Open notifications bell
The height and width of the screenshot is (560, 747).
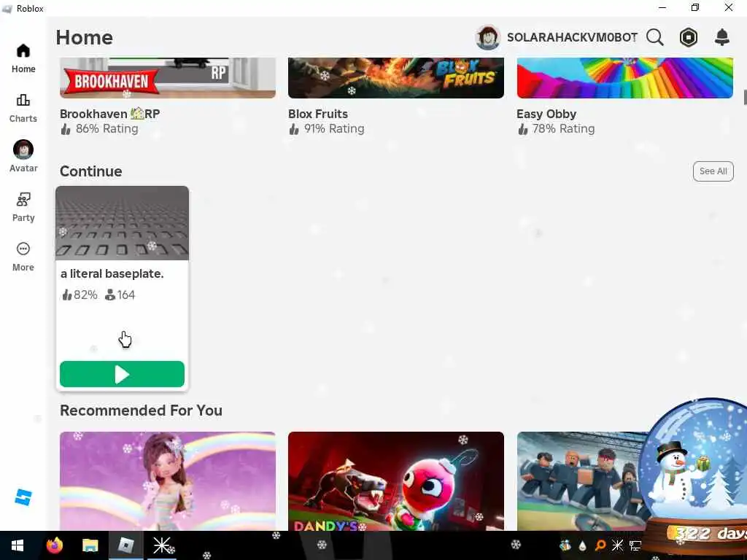pyautogui.click(x=722, y=37)
